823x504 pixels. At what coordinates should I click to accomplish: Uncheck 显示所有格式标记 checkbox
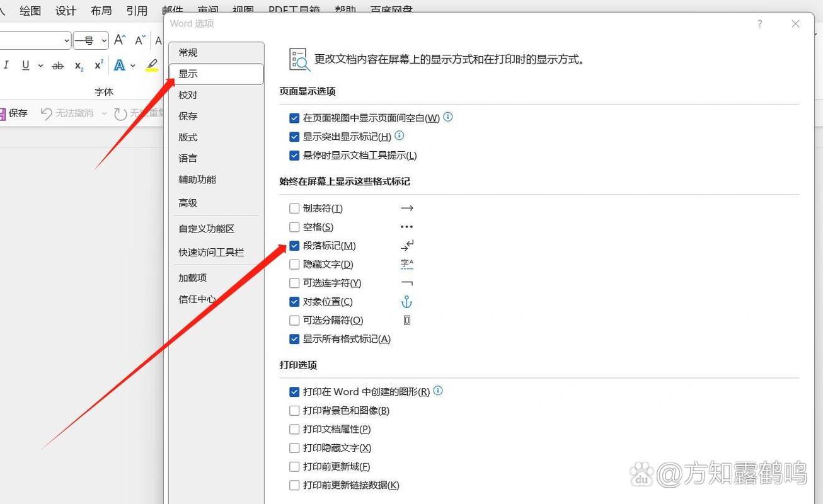pyautogui.click(x=294, y=339)
